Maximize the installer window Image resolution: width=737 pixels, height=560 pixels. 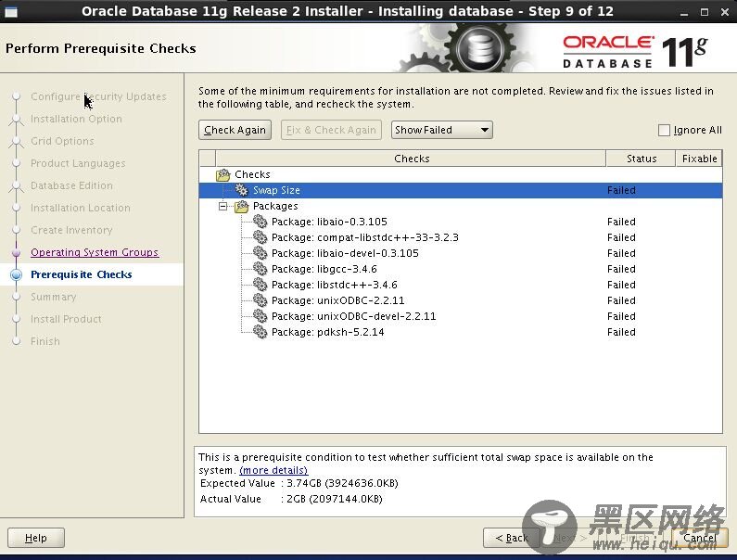(705, 12)
